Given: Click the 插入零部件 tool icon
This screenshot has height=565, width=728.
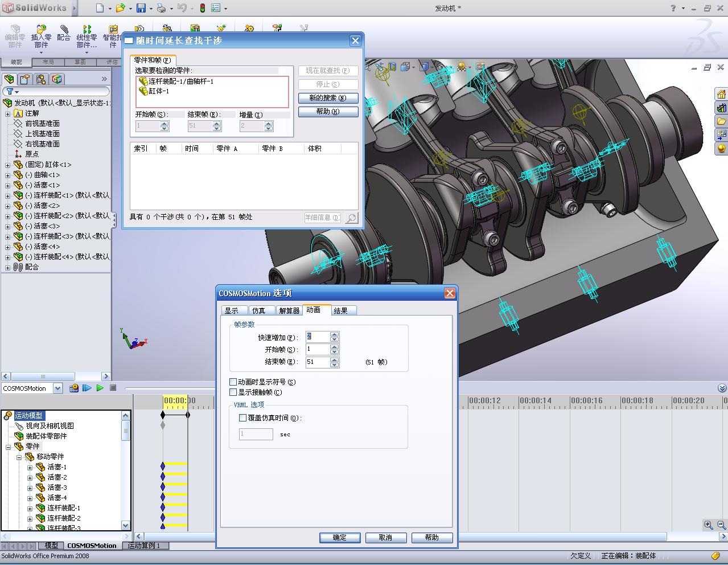Looking at the screenshot, I should pos(41,36).
